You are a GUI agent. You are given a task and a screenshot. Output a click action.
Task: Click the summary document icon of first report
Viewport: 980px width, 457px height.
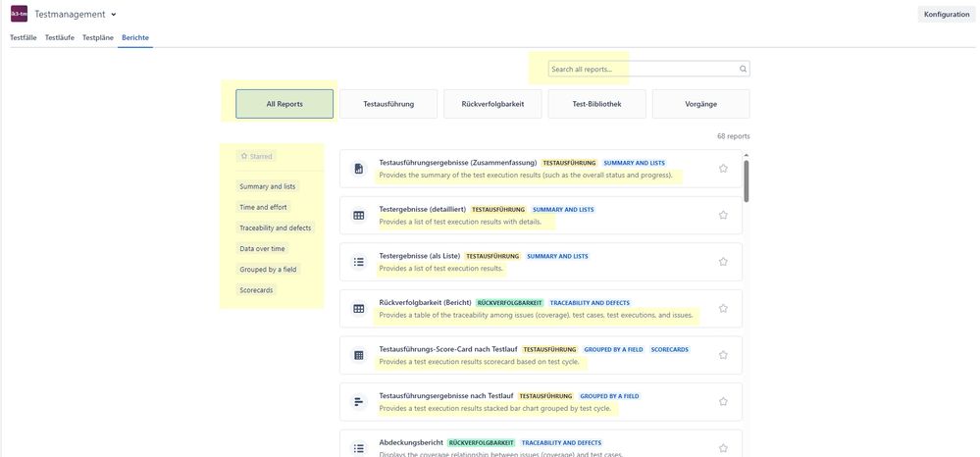(358, 169)
